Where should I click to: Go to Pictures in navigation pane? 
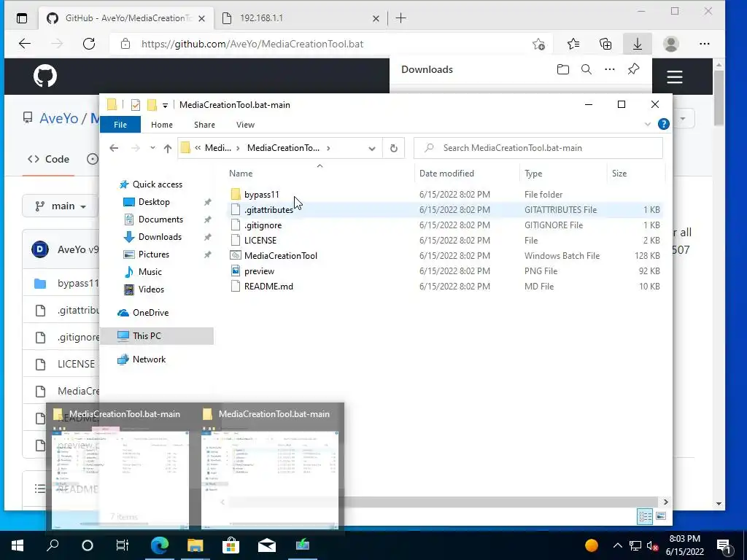pyautogui.click(x=153, y=254)
